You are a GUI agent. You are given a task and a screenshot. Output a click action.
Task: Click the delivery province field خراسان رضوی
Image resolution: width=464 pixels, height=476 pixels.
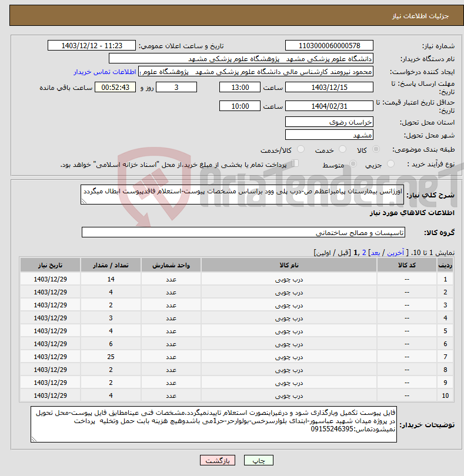click(329, 122)
